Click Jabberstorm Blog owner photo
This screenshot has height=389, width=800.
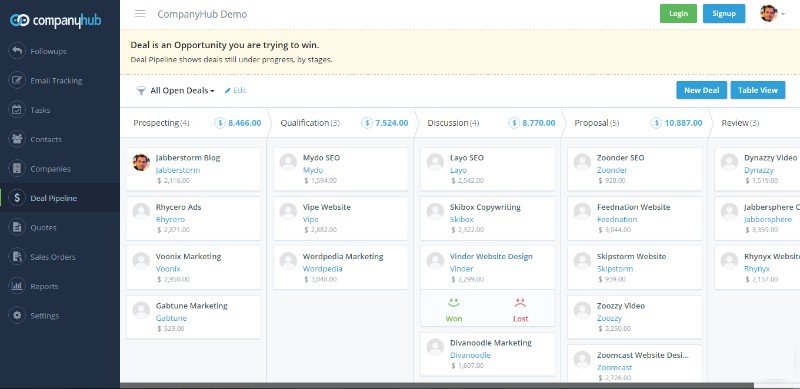point(141,162)
